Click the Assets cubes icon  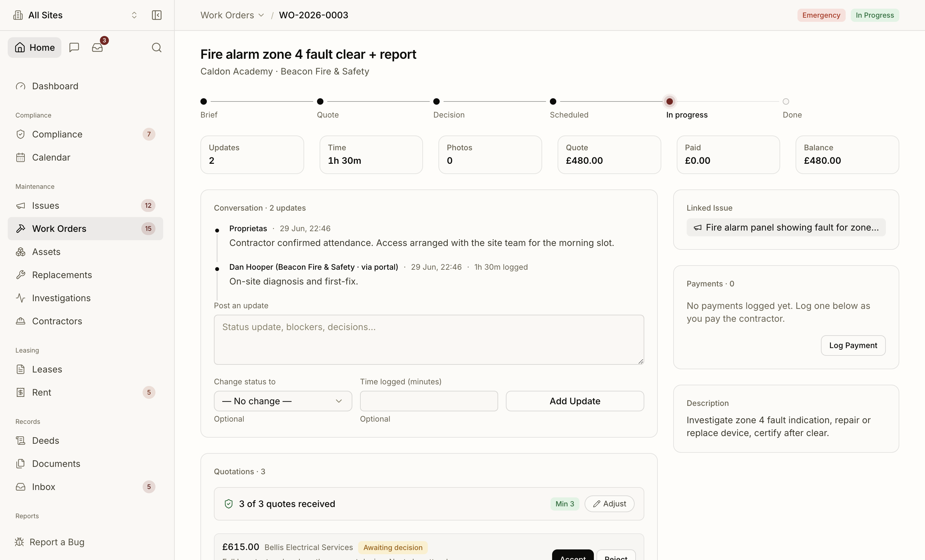21,252
